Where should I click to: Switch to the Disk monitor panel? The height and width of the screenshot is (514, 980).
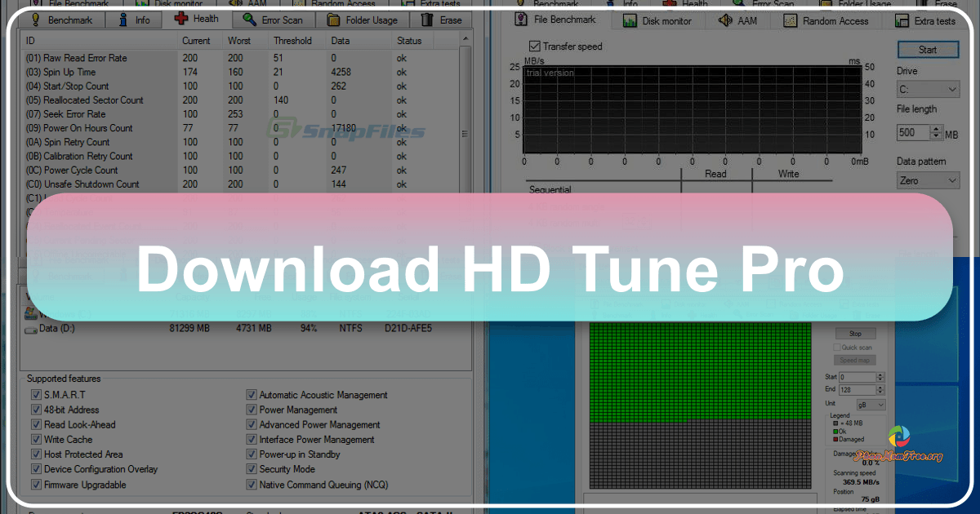pos(657,20)
